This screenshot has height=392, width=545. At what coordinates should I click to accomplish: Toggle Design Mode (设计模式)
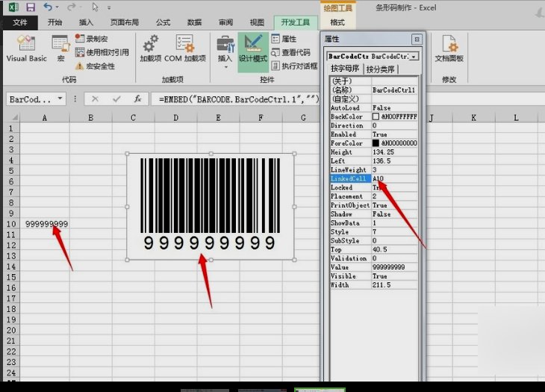[x=253, y=52]
